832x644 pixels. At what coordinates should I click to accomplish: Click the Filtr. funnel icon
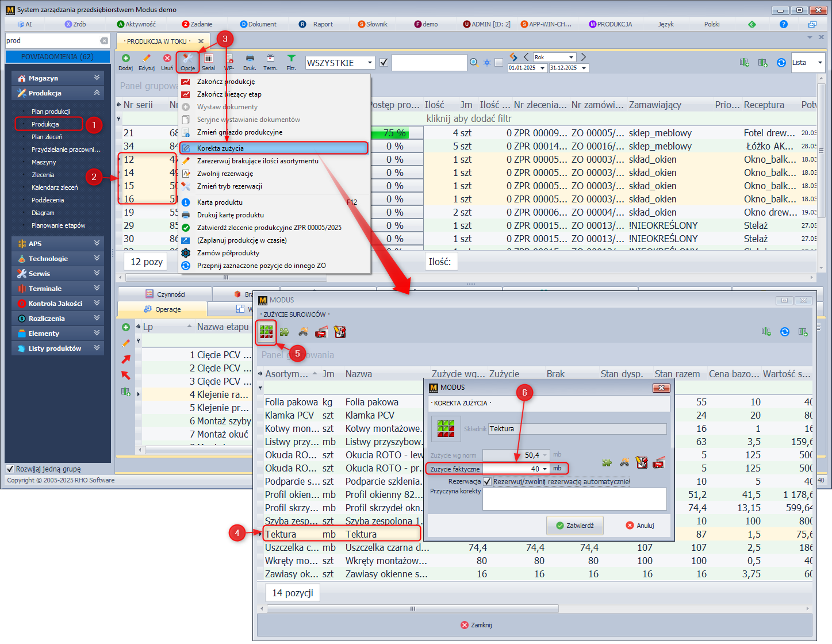[x=291, y=59]
